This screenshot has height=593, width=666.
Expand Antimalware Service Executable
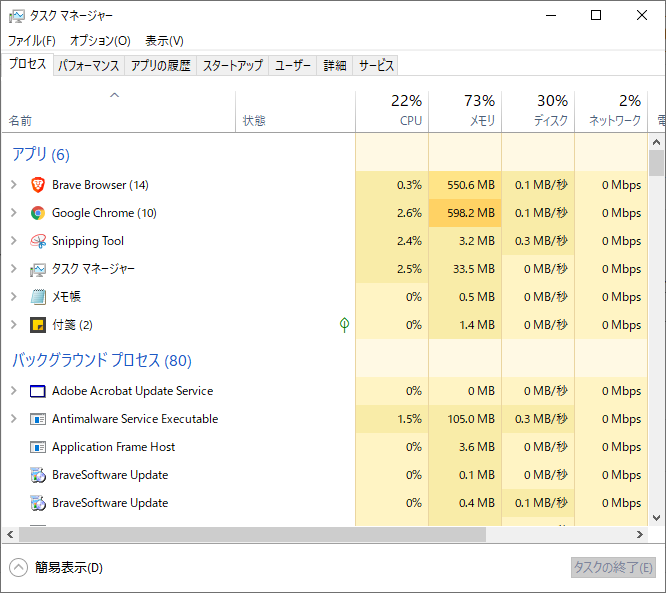tap(14, 419)
